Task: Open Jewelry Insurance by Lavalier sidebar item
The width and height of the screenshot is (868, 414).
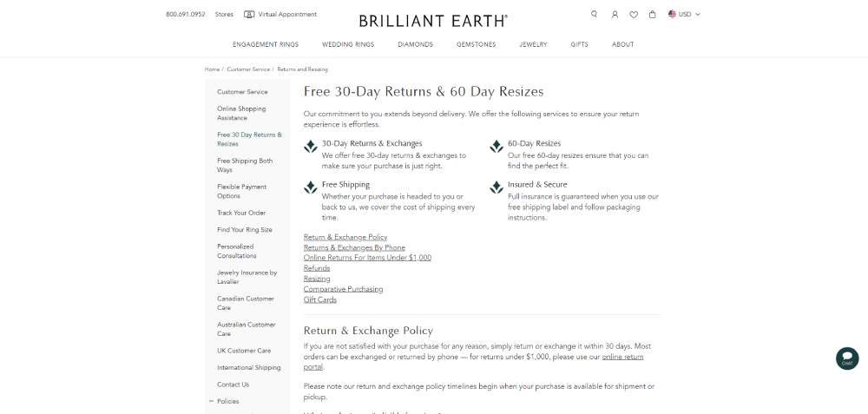Action: click(247, 277)
